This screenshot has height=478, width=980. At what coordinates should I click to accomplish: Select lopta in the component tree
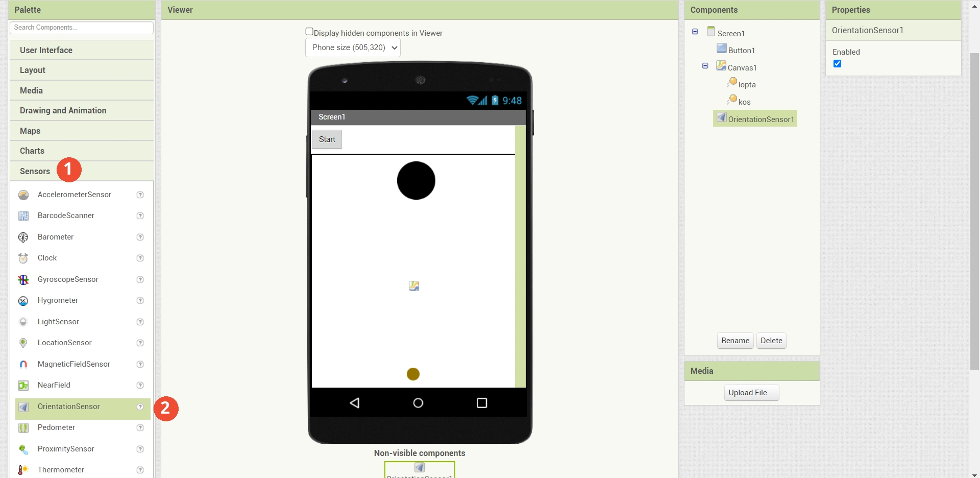click(x=747, y=85)
